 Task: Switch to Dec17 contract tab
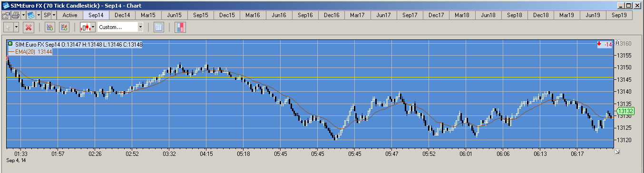(x=436, y=15)
